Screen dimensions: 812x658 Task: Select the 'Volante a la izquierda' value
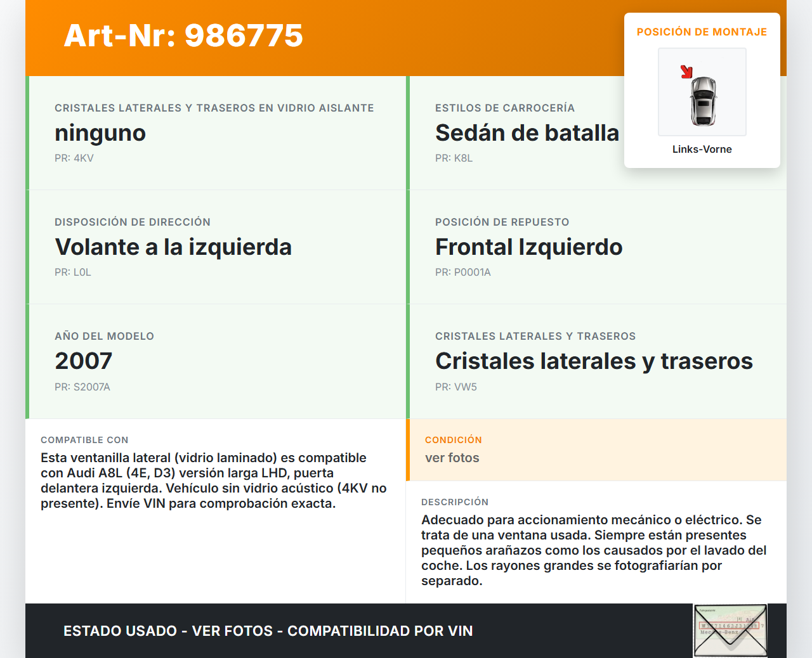[173, 247]
